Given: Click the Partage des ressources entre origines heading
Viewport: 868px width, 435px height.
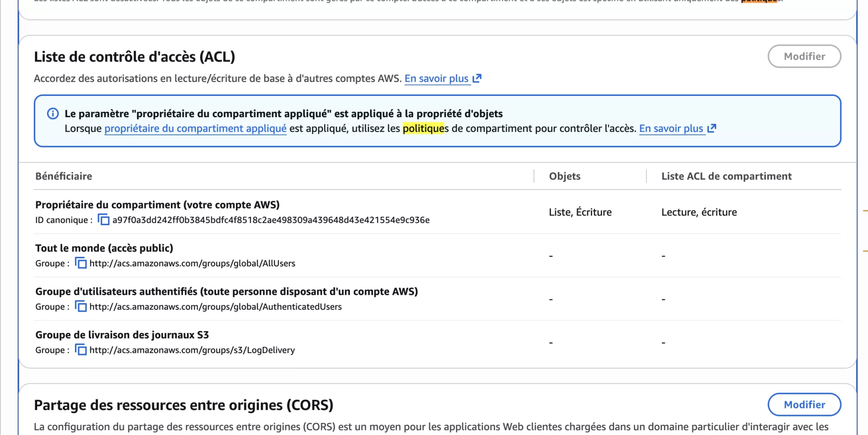Looking at the screenshot, I should pos(184,405).
